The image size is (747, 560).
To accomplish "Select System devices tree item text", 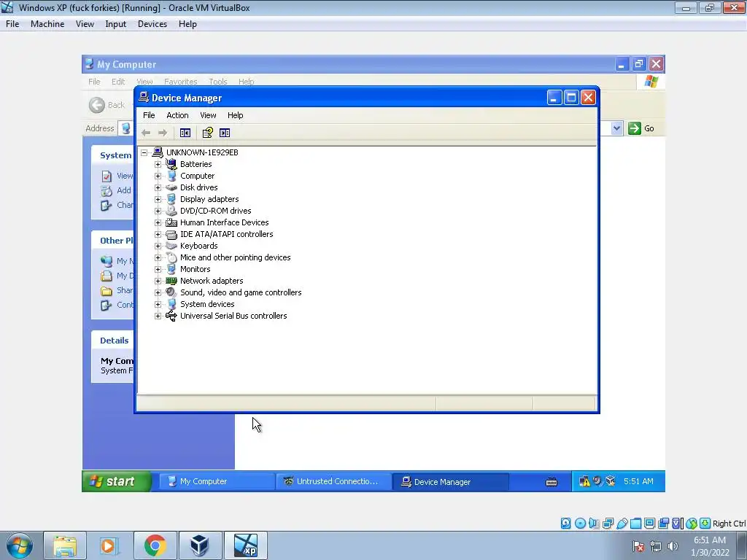I will tap(207, 304).
